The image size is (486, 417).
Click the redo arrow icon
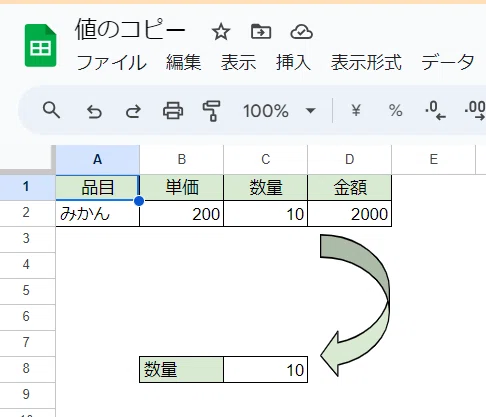coord(133,111)
